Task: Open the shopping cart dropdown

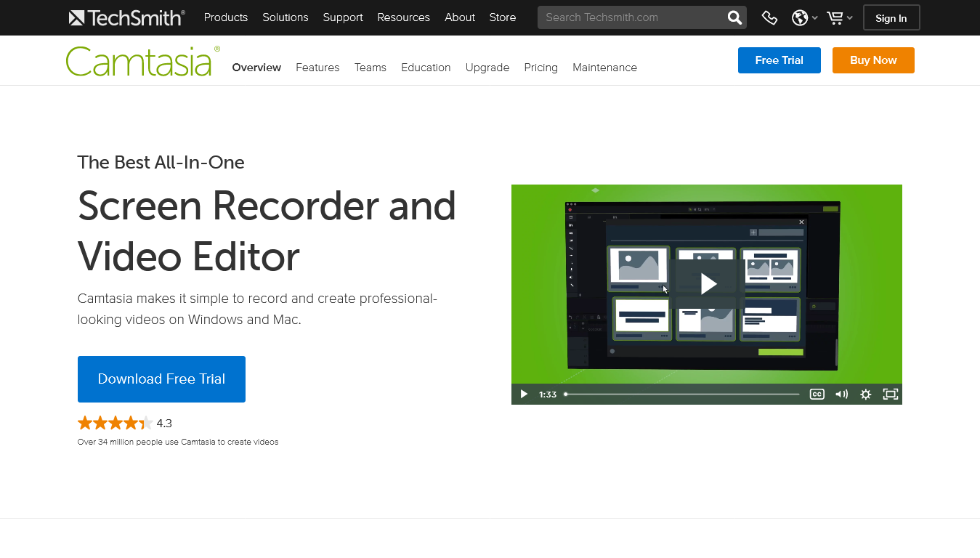Action: tap(839, 17)
